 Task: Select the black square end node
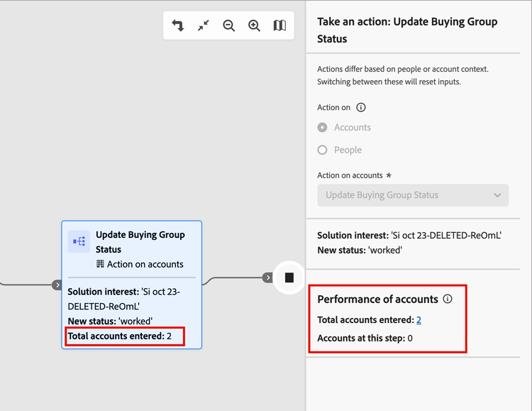pos(289,278)
